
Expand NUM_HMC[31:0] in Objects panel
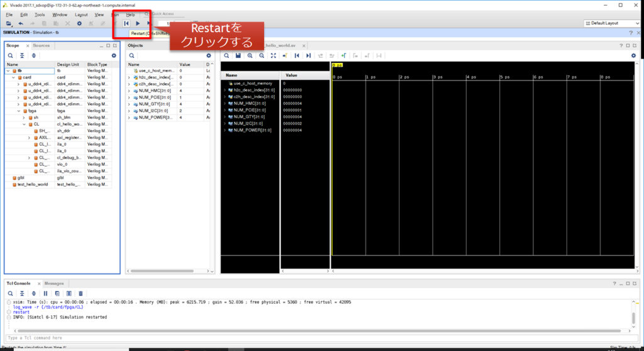129,91
